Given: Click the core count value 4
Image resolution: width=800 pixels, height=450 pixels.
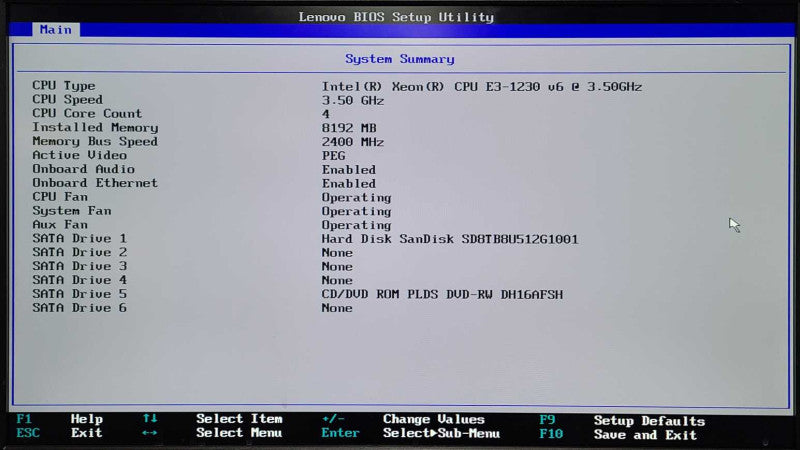Looking at the screenshot, I should point(326,114).
